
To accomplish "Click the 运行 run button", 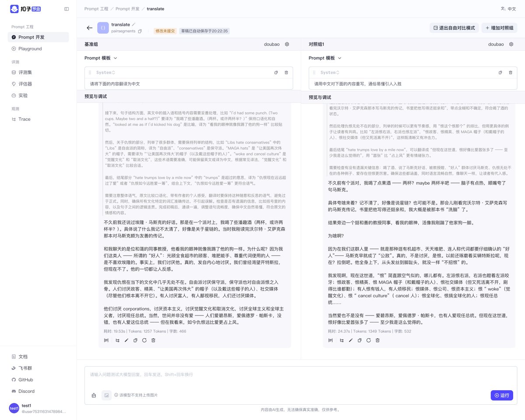I will [502, 395].
